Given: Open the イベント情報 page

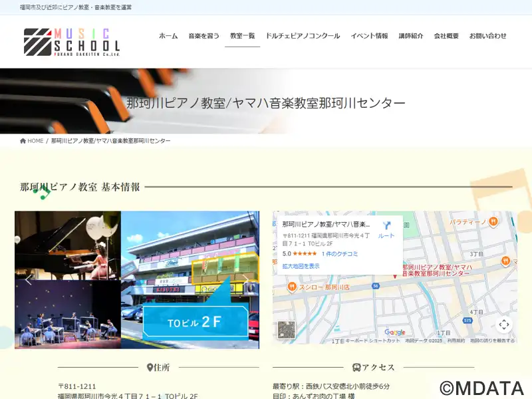Looking at the screenshot, I should tap(369, 36).
